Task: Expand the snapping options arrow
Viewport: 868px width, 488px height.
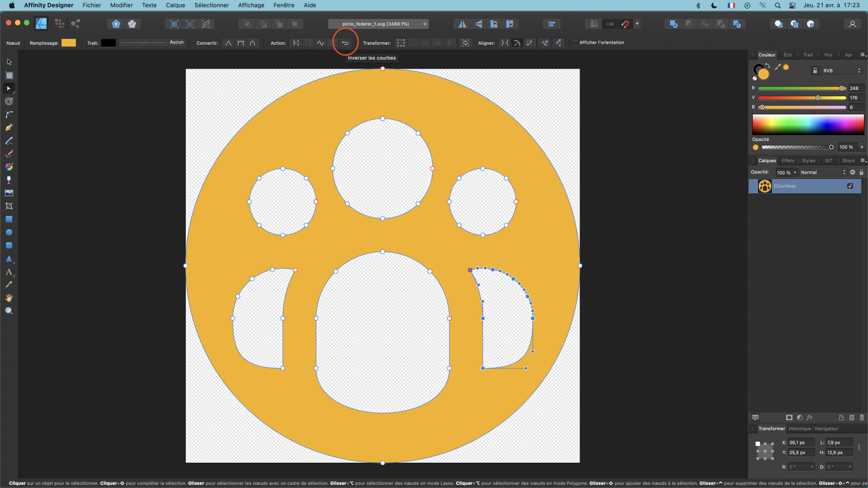Action: point(637,24)
